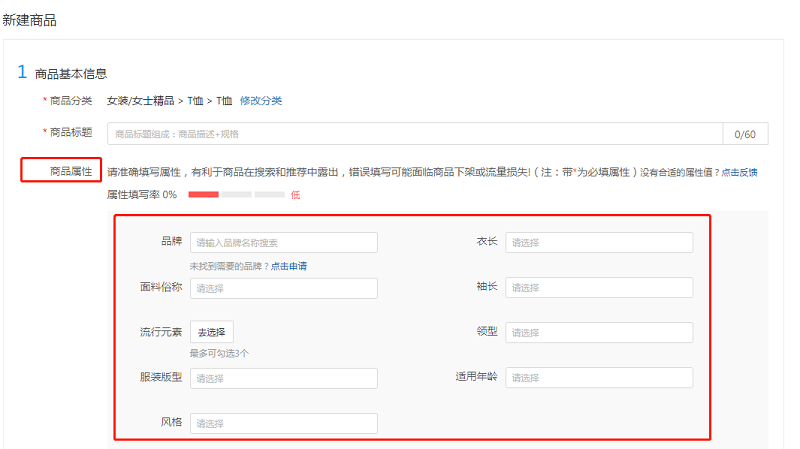This screenshot has height=449, width=800.
Task: Expand the 面料俗称 dropdown
Action: click(284, 288)
